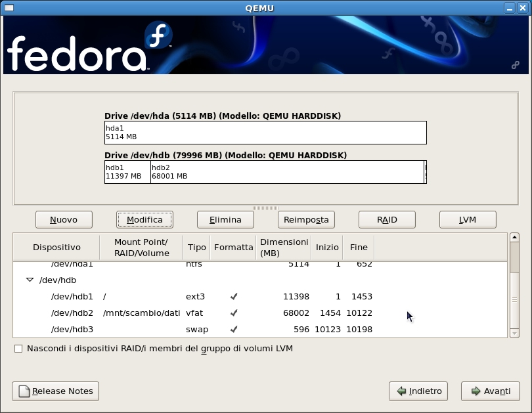Select the /dev/hdb3 partition row
This screenshot has width=532, height=413.
260,329
